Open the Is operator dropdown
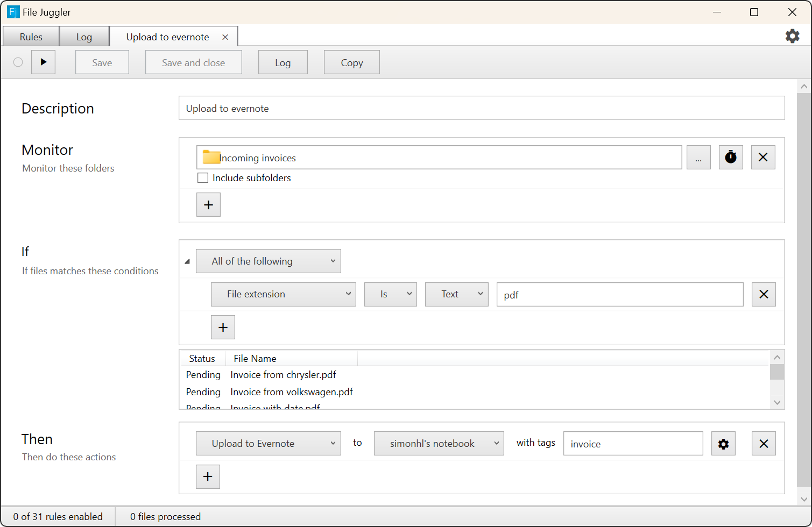This screenshot has width=812, height=527. click(x=391, y=294)
